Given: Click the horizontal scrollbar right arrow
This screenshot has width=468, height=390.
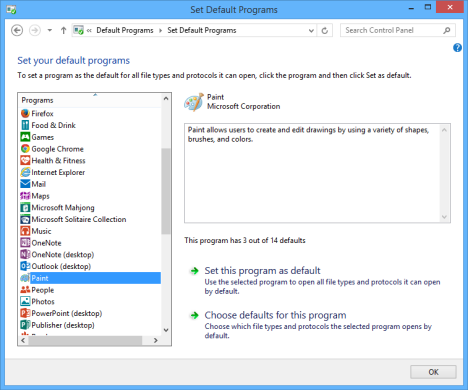Looking at the screenshot, I should 155,340.
